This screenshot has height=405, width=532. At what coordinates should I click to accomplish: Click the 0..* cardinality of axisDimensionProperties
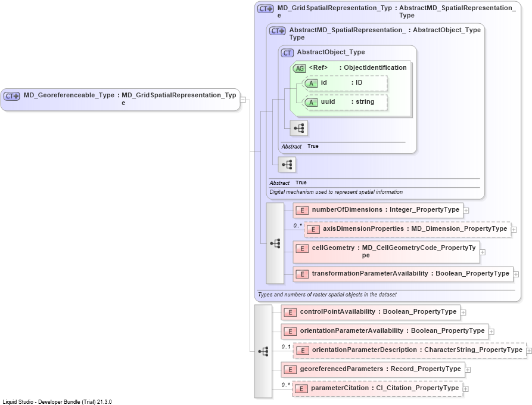[297, 225]
